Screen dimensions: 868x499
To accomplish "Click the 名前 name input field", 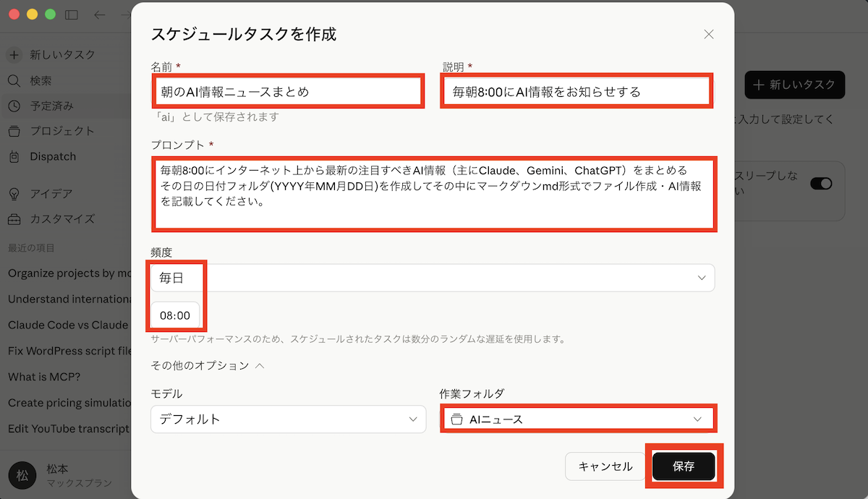I will [x=287, y=92].
